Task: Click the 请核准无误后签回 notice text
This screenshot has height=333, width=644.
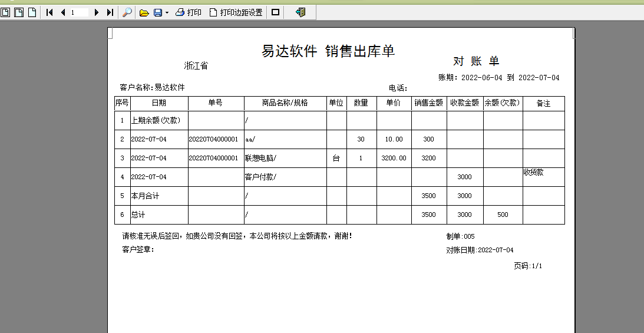Action: (237, 236)
